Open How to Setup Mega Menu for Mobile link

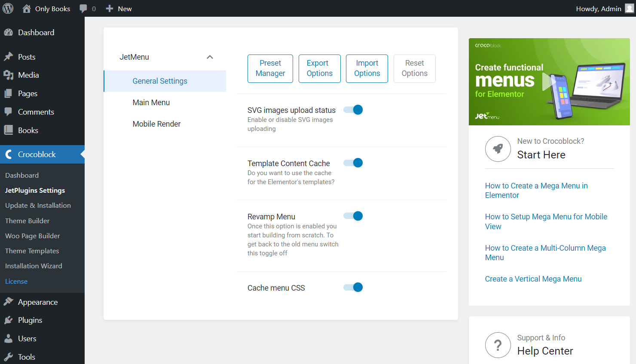(546, 221)
